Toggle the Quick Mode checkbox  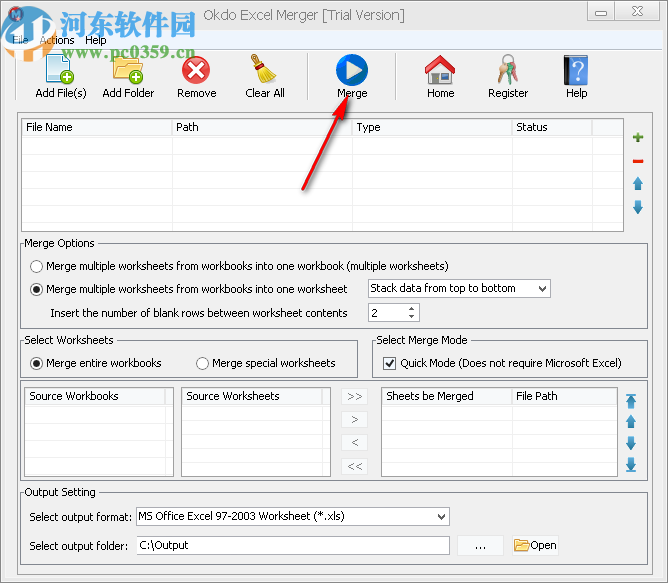(x=389, y=364)
